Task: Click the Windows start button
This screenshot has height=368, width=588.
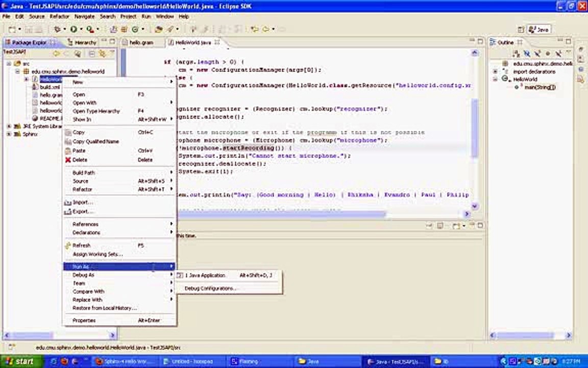Action: point(22,362)
